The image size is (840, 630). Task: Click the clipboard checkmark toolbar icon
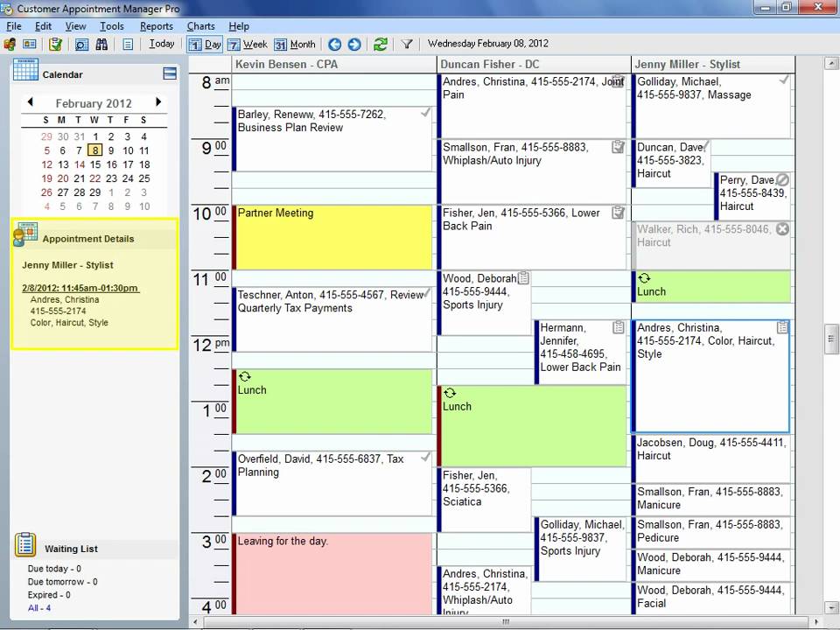coord(55,45)
